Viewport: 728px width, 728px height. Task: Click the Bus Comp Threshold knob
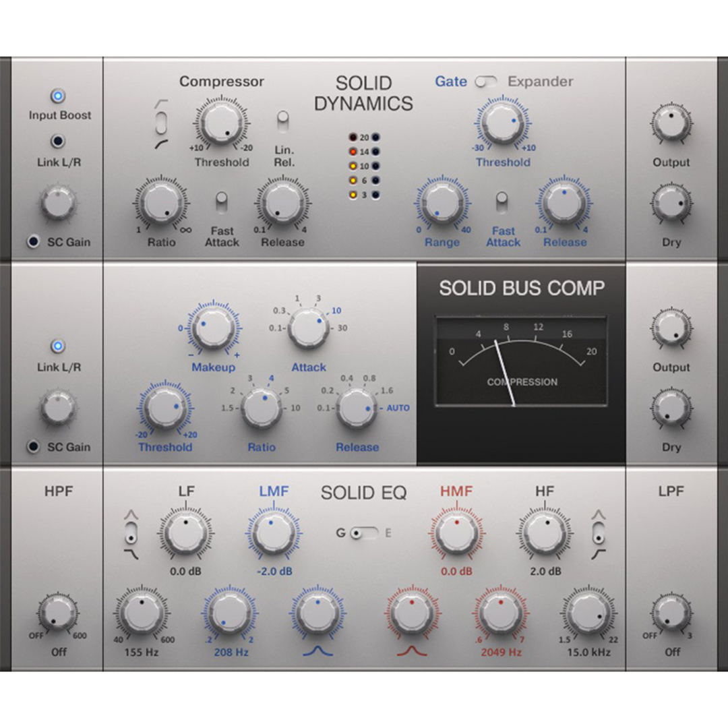point(165,408)
